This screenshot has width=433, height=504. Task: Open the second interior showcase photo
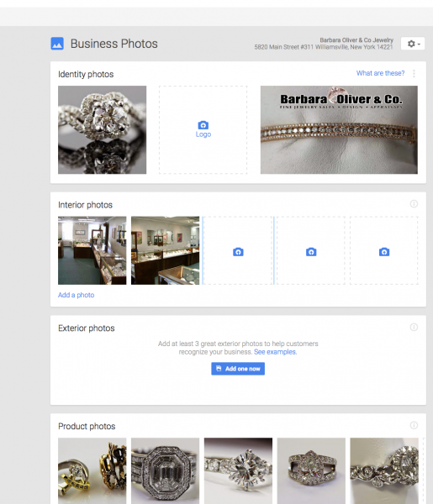[165, 250]
